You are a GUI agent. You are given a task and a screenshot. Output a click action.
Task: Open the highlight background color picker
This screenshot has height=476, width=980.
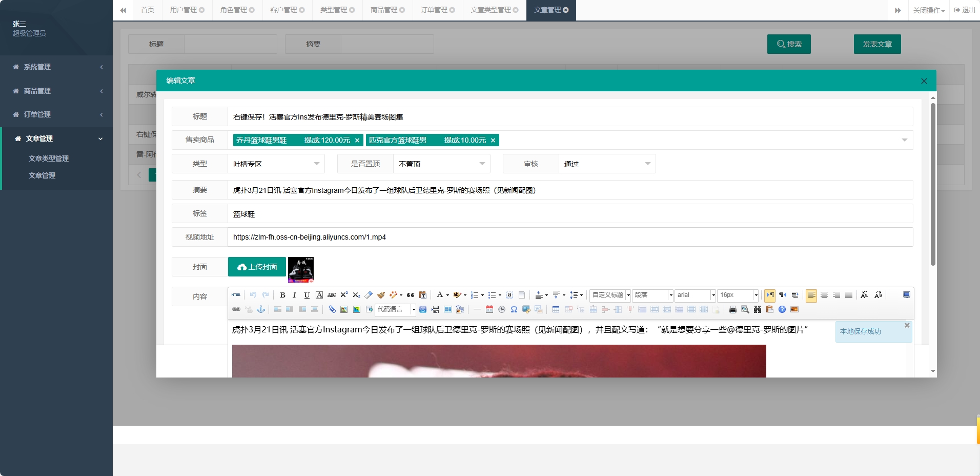click(x=460, y=295)
